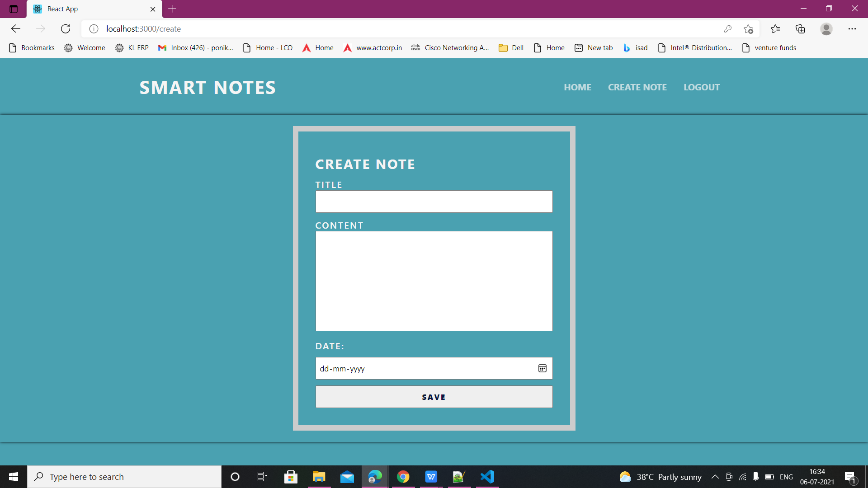Screen dimensions: 868x488
Task: Open a new browser tab
Action: pos(172,9)
